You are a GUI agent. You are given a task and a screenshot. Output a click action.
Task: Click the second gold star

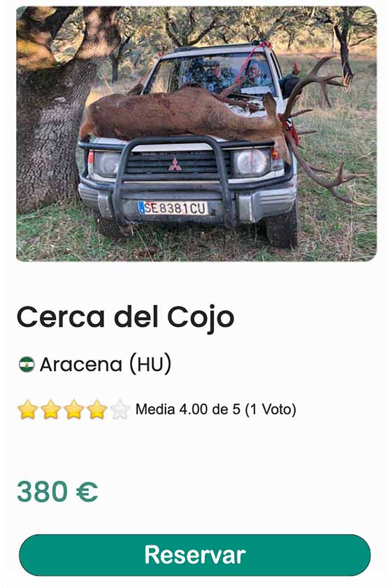pyautogui.click(x=51, y=409)
